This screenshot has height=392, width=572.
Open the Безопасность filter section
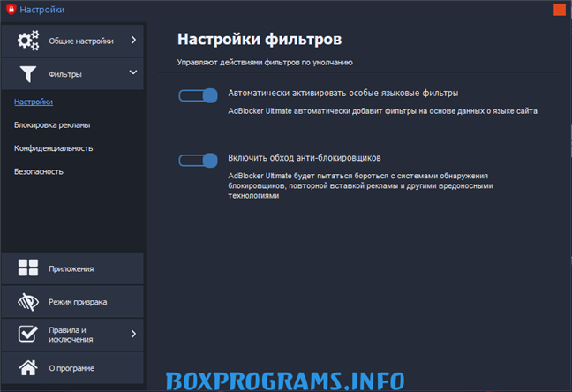coord(39,171)
